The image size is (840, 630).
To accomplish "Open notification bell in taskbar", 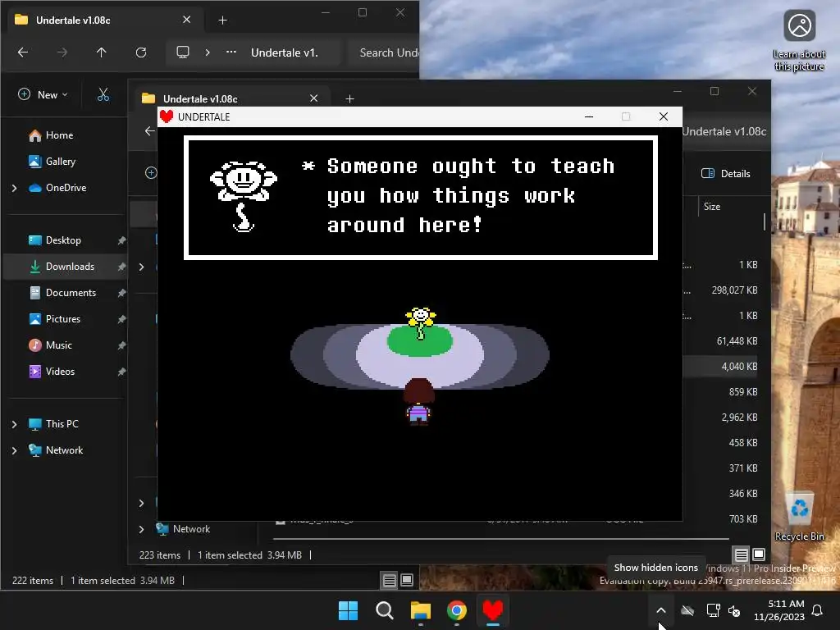I will click(818, 610).
